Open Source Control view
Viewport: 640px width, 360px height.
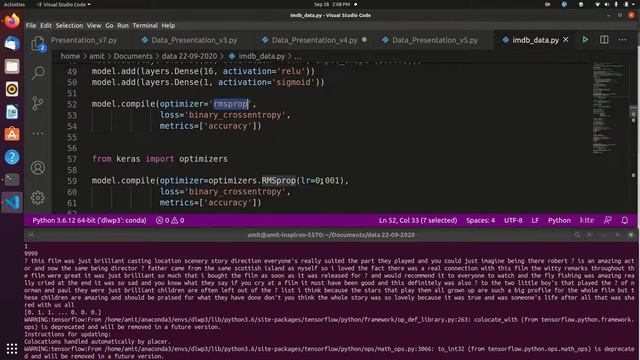pyautogui.click(x=38, y=103)
